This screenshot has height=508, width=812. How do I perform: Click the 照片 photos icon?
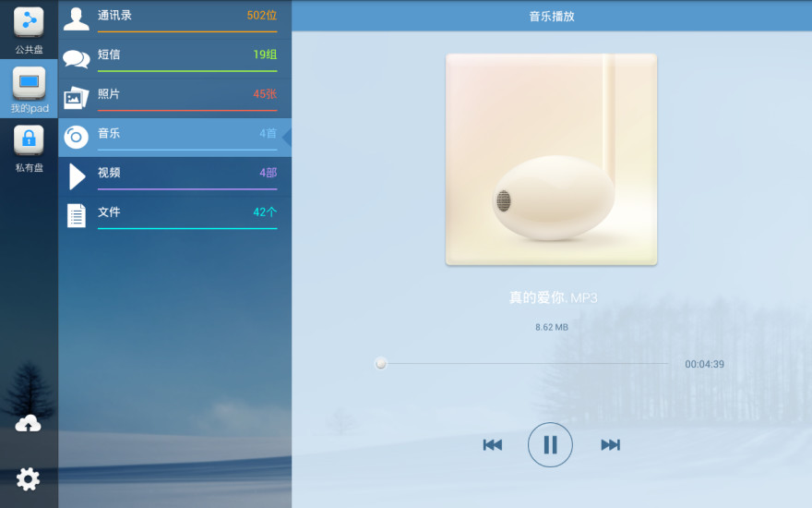click(76, 97)
